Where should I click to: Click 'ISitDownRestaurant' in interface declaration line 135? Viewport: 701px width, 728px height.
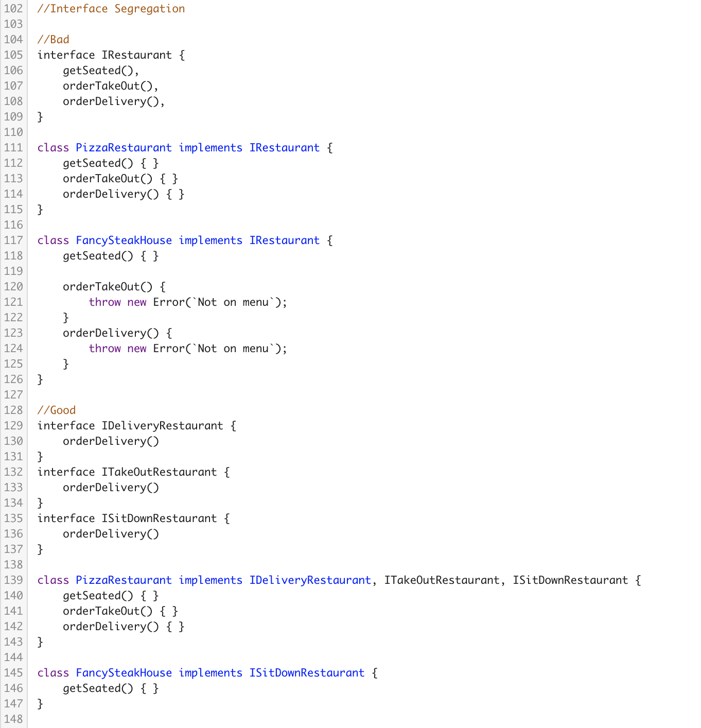click(x=160, y=518)
